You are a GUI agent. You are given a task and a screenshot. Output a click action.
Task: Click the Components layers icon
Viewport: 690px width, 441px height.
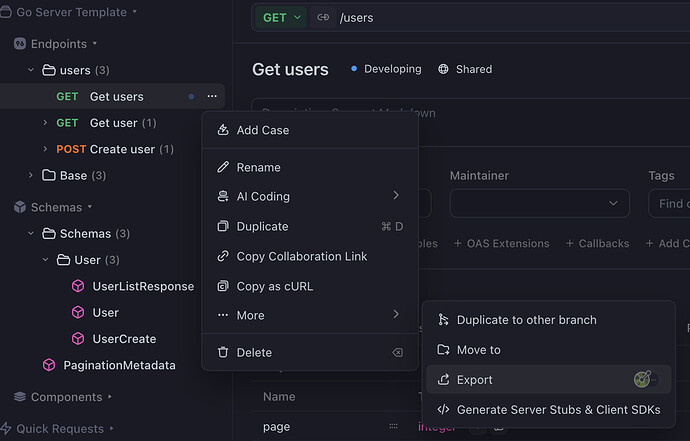click(19, 397)
